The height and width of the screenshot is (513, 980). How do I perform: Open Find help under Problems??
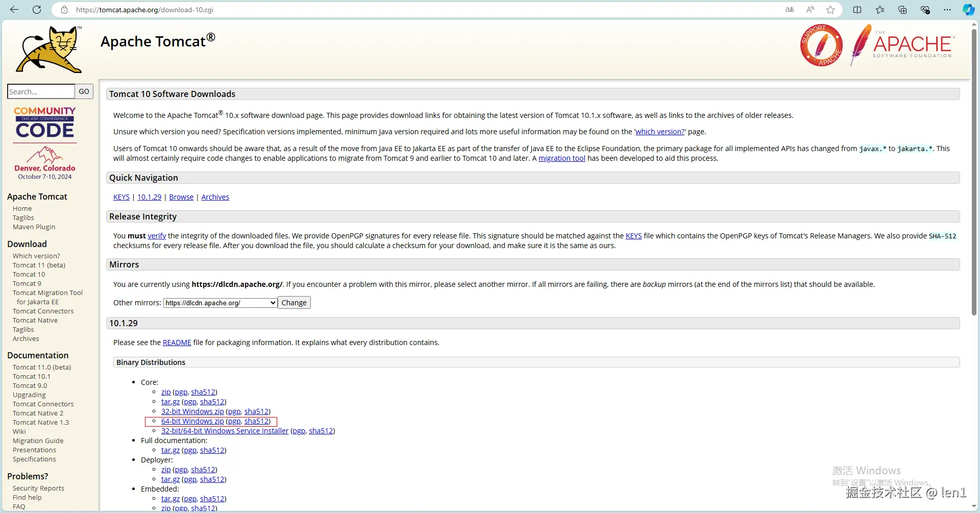tap(27, 498)
